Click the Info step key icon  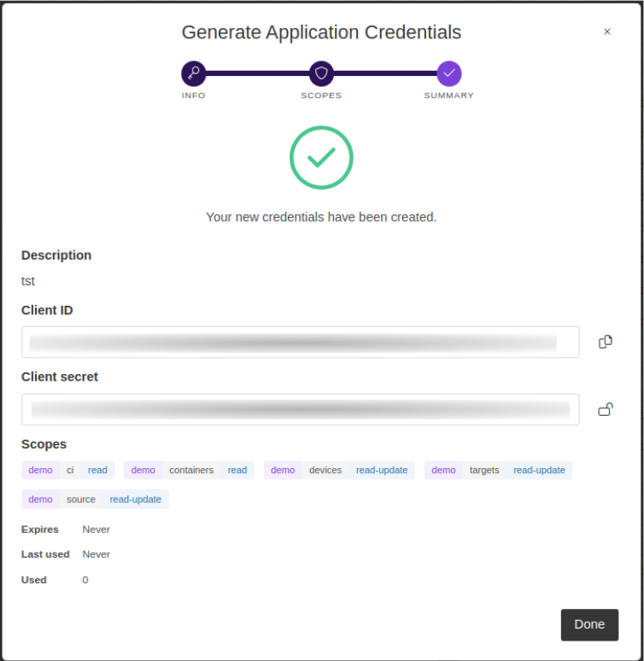(x=194, y=73)
